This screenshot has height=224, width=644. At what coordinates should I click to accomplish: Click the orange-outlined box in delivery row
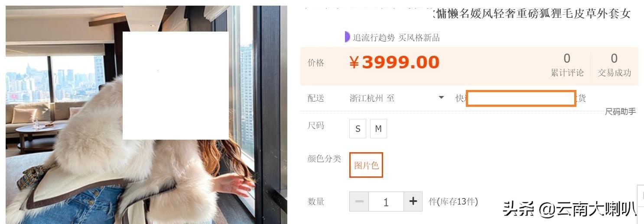click(x=521, y=98)
